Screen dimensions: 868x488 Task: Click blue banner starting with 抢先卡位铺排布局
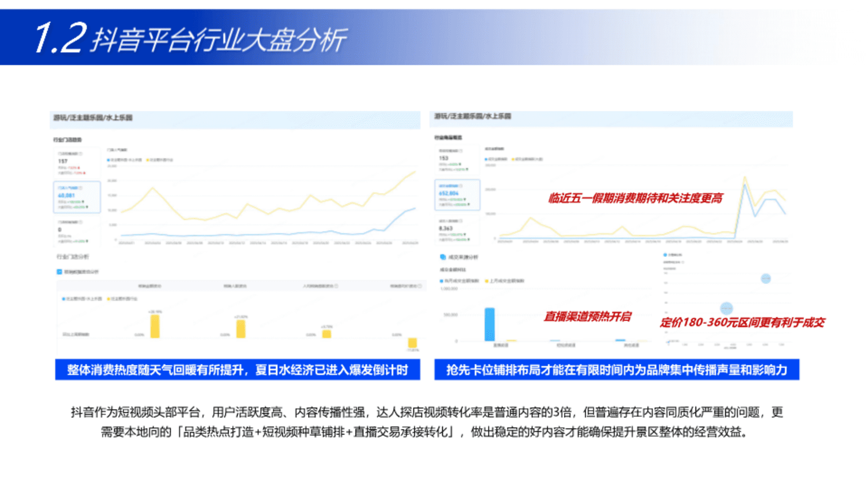(x=617, y=370)
